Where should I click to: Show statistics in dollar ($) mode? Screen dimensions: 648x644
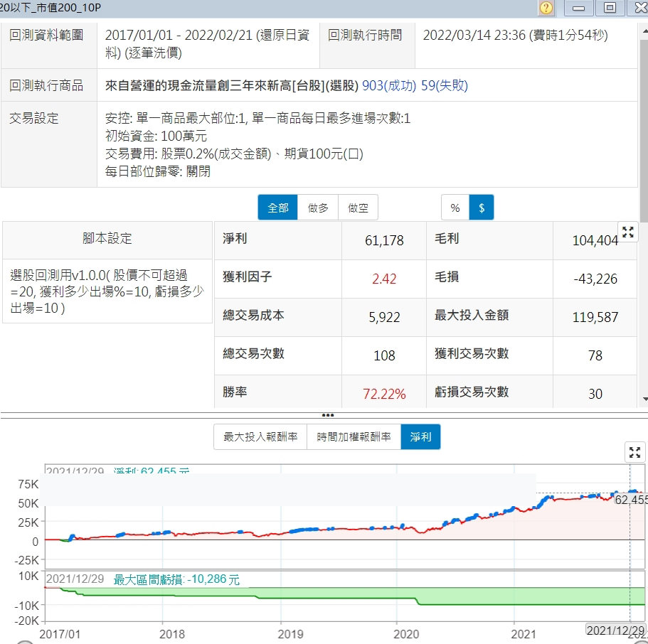click(482, 208)
